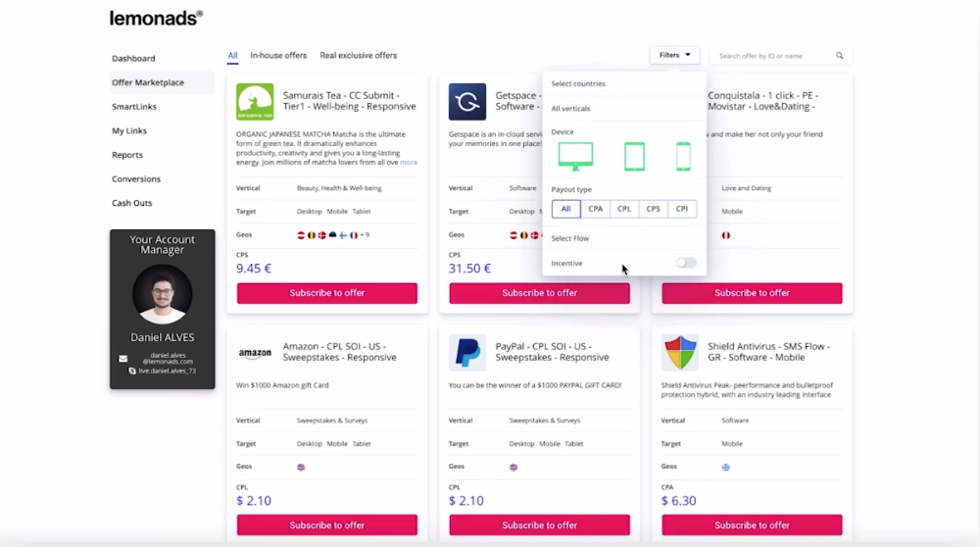The width and height of the screenshot is (980, 547).
Task: Select the smartphone device icon
Action: pos(683,156)
